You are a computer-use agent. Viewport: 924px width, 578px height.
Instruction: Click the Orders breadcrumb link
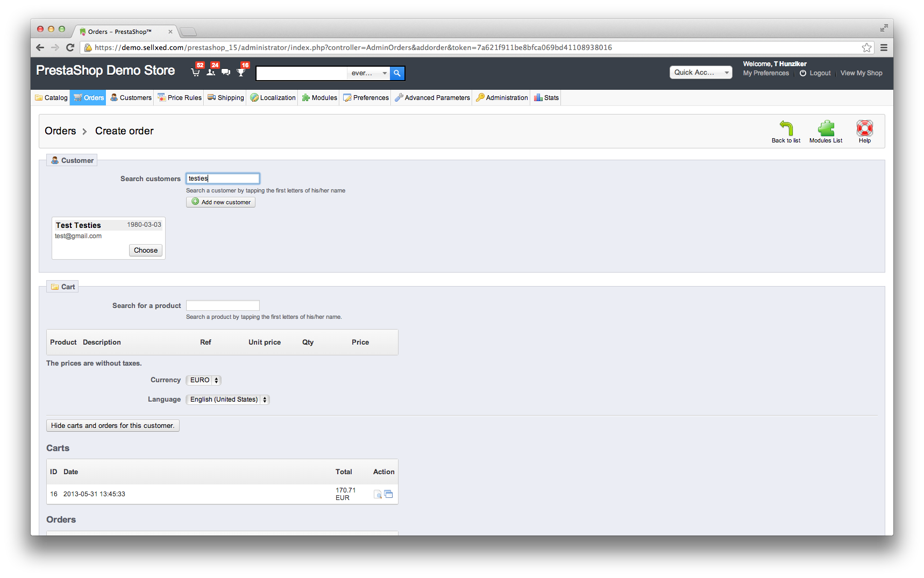click(60, 131)
